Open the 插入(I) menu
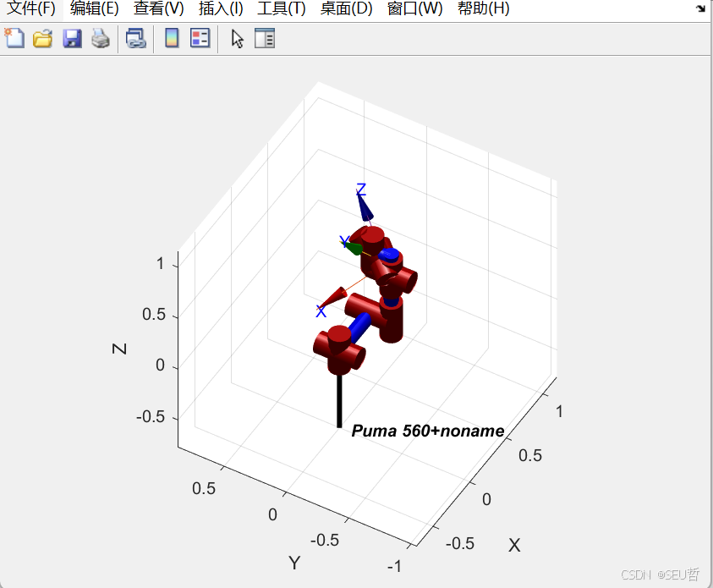713x588 pixels. (221, 8)
